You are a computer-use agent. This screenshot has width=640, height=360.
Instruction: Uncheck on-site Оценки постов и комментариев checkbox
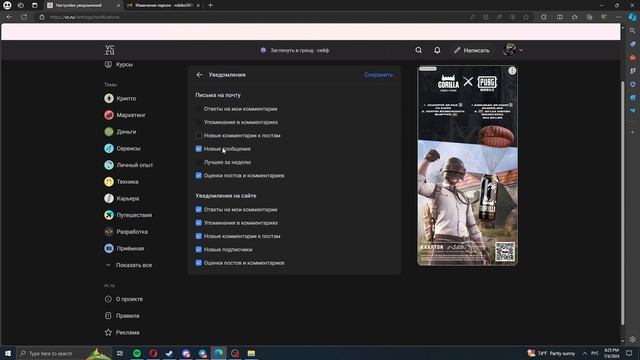[x=199, y=263]
